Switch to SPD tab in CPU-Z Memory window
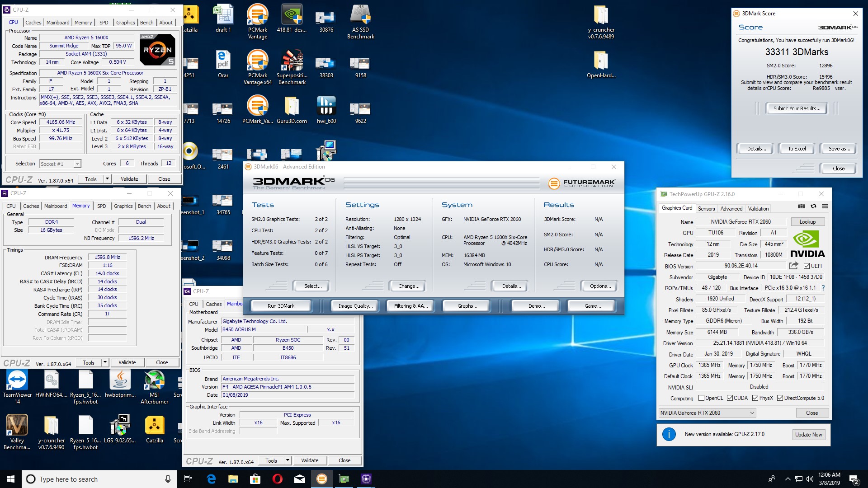Viewport: 868px width, 488px height. [102, 206]
